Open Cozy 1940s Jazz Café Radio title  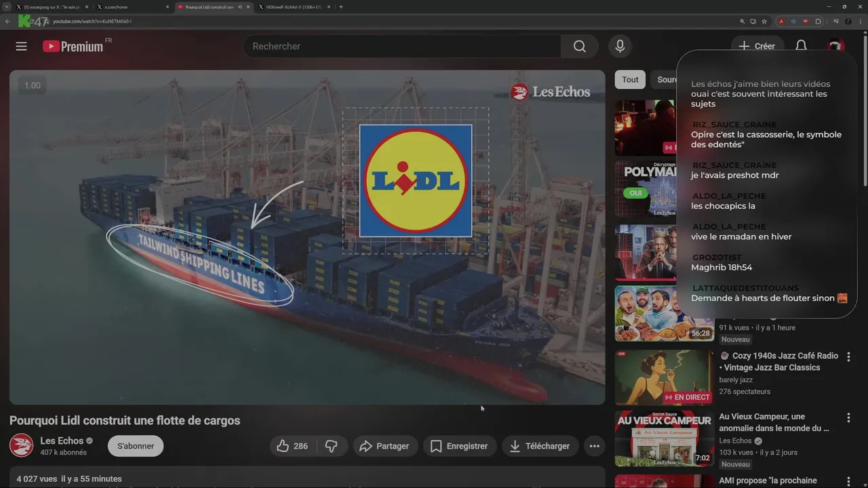tap(778, 361)
